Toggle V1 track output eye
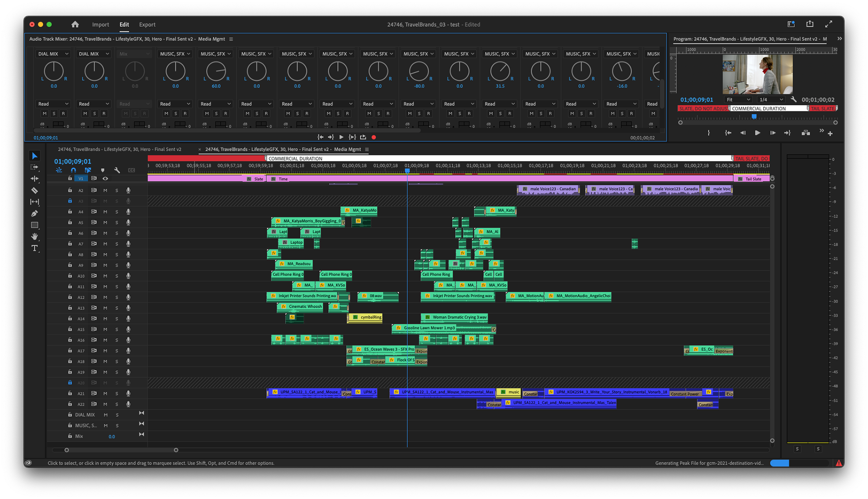Image resolution: width=868 pixels, height=499 pixels. (x=105, y=179)
